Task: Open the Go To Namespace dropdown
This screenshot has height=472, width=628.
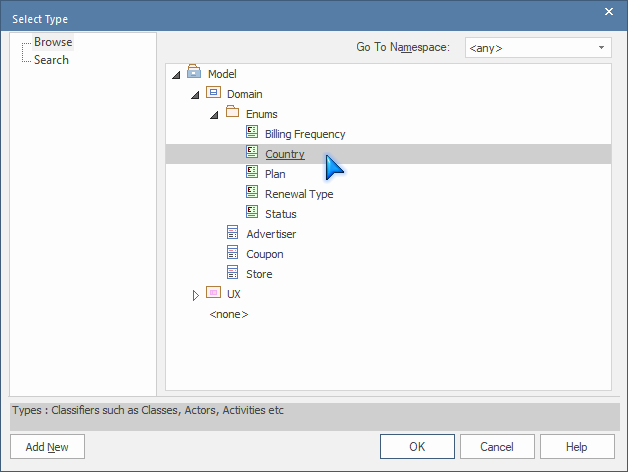Action: pyautogui.click(x=538, y=48)
